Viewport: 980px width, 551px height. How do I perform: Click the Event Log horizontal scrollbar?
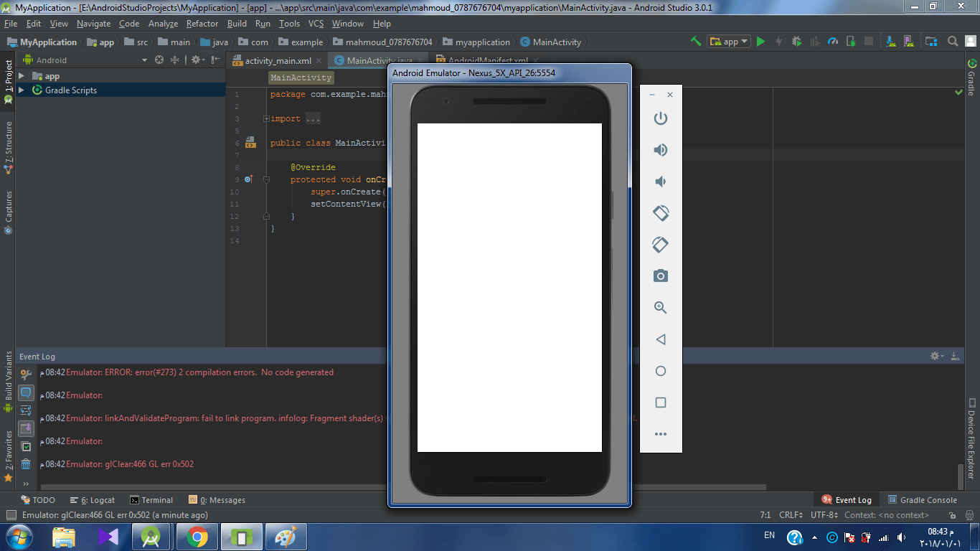[x=402, y=487]
